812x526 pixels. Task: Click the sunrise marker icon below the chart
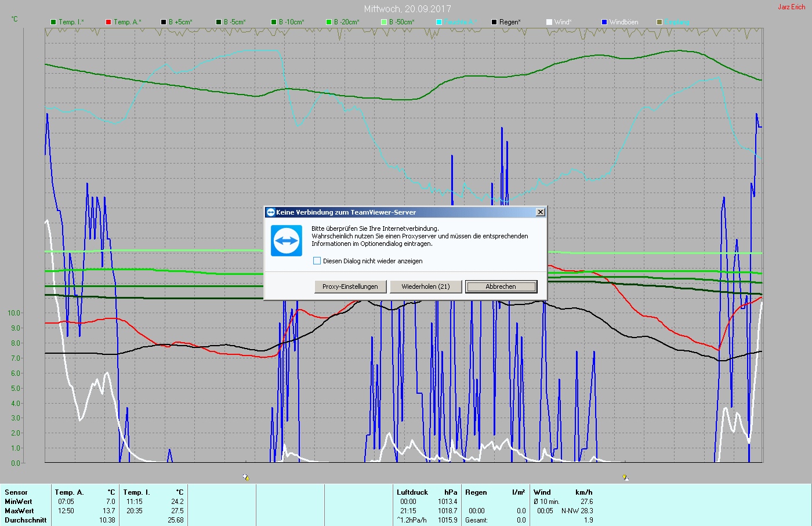246,477
